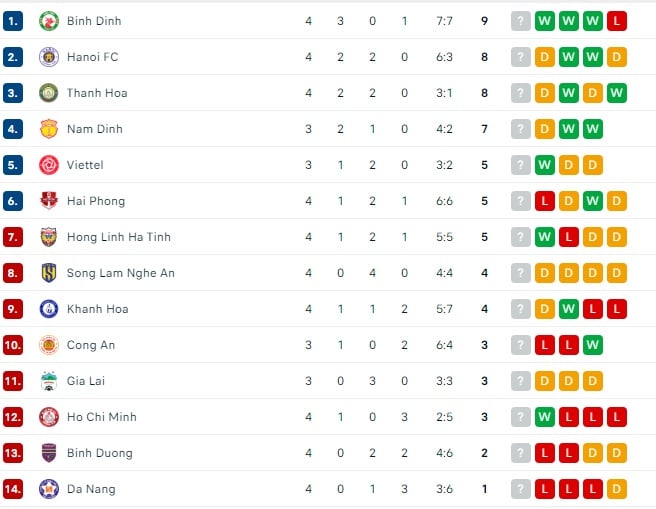This screenshot has width=656, height=509.
Task: Click the Hai Phong club crest
Action: [x=49, y=201]
